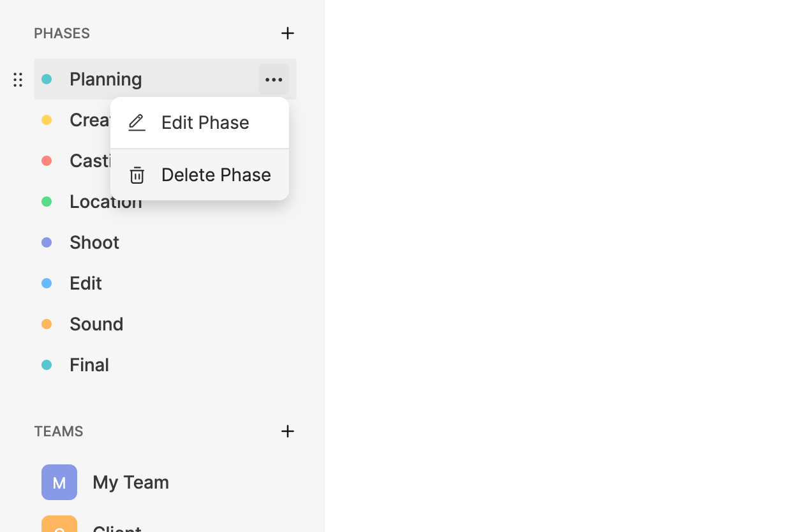Click the Location phase label
The height and width of the screenshot is (532, 786).
(x=89, y=202)
